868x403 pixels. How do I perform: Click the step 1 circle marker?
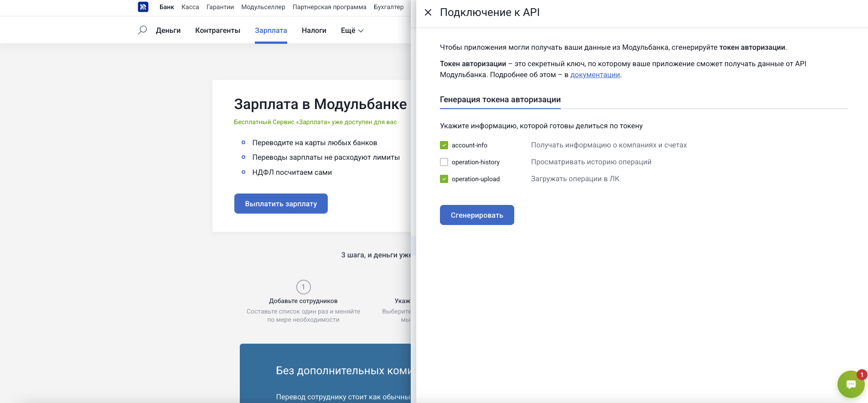click(304, 287)
